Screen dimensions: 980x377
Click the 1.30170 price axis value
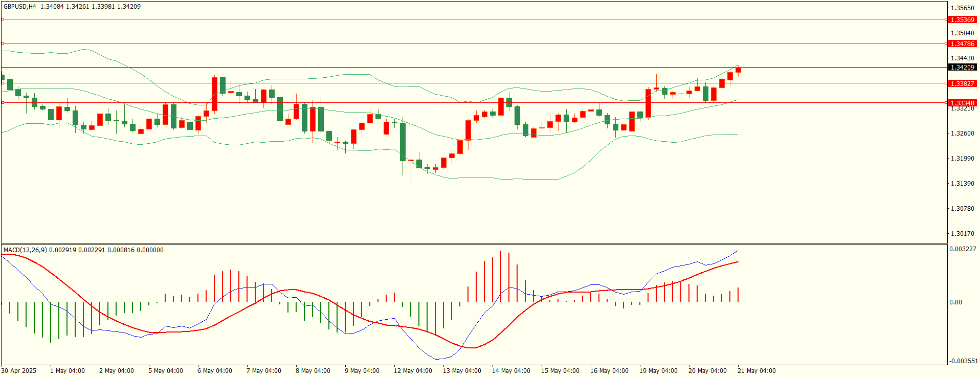(962, 234)
